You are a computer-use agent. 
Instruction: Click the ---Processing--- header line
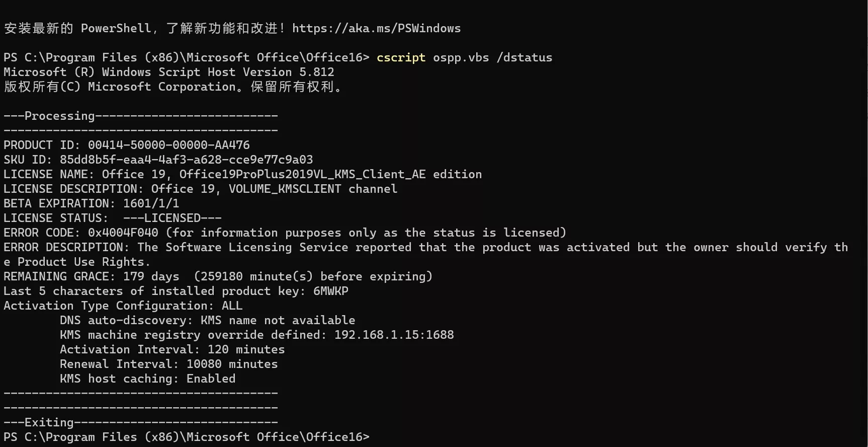[140, 116]
